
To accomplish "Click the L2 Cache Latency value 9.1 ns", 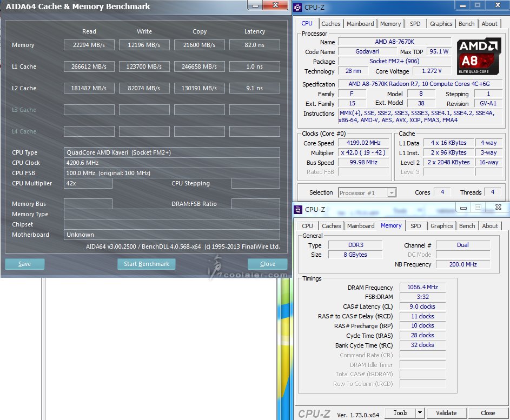I will pos(255,88).
